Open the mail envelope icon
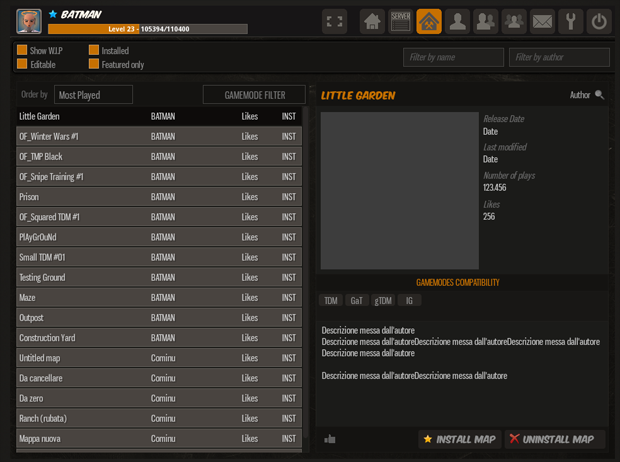Viewport: 620px width, 462px height. coord(542,21)
